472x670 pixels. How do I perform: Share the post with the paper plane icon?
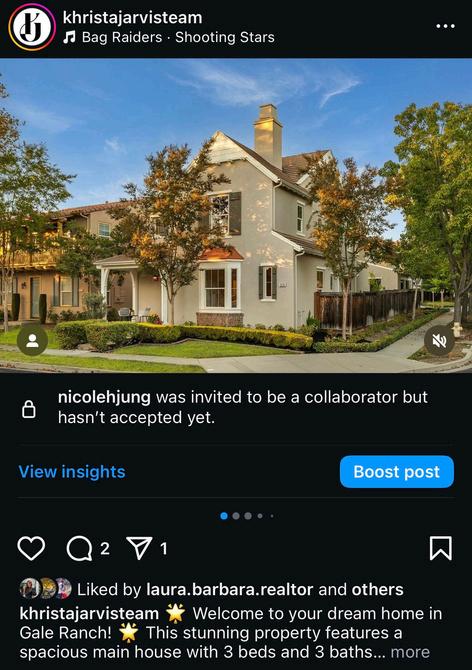pyautogui.click(x=139, y=548)
